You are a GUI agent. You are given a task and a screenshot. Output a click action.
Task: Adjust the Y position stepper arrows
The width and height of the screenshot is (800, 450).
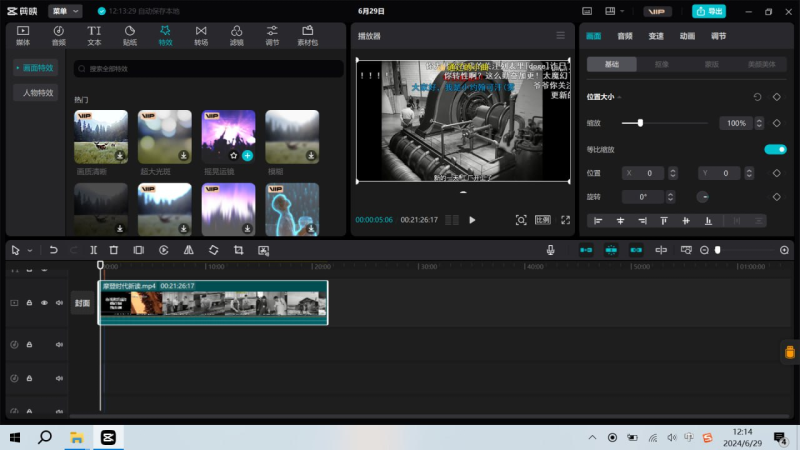coord(748,173)
